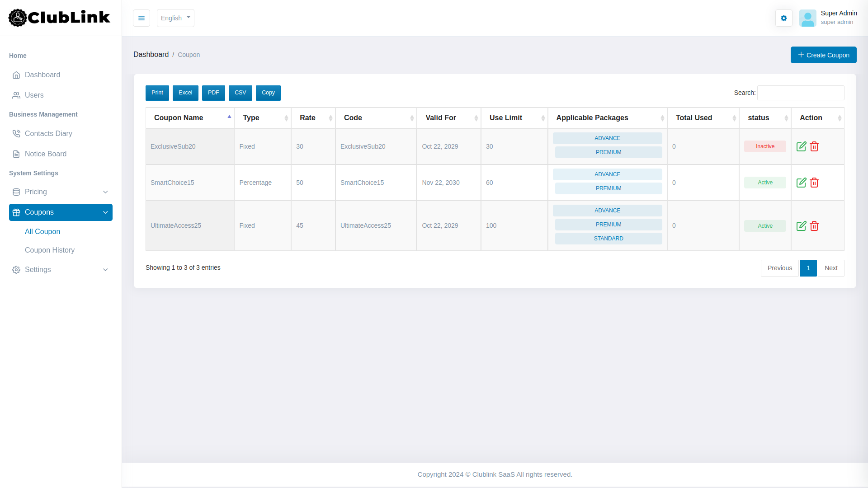
Task: Export the table using the Excel button
Action: point(185,93)
